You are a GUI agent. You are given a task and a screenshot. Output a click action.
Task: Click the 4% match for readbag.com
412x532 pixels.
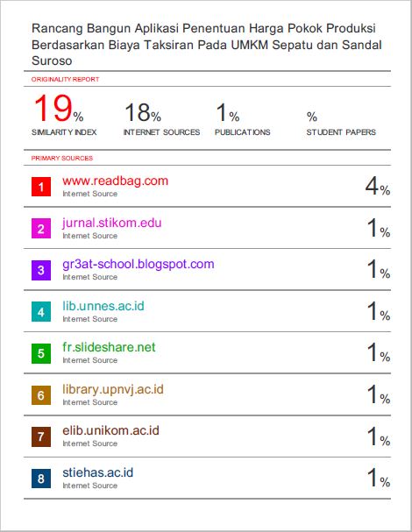378,187
